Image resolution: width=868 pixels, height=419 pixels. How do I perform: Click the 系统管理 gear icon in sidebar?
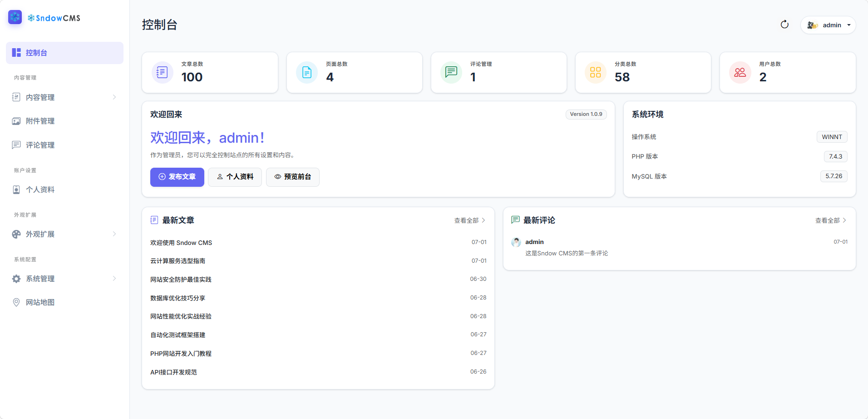point(16,279)
